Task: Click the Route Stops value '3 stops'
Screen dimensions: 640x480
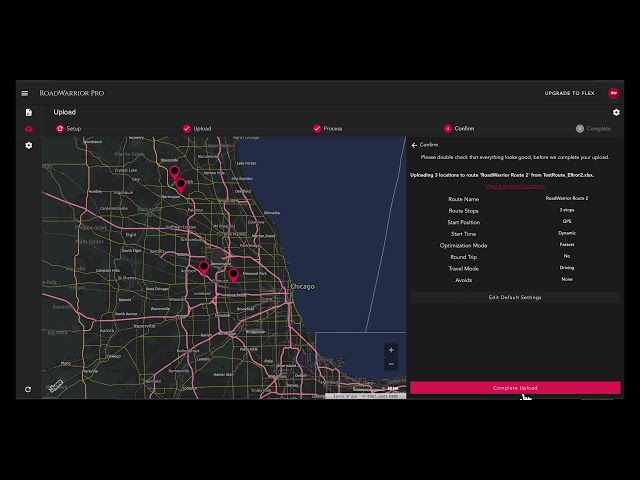Action: tap(567, 210)
